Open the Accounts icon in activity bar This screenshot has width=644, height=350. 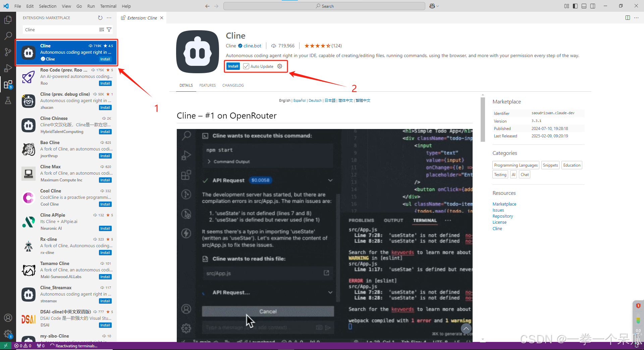[8, 318]
